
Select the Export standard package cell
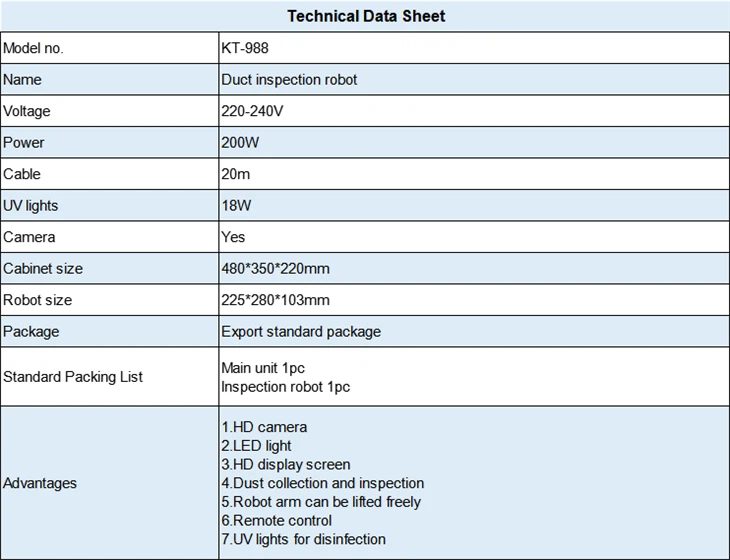(474, 331)
